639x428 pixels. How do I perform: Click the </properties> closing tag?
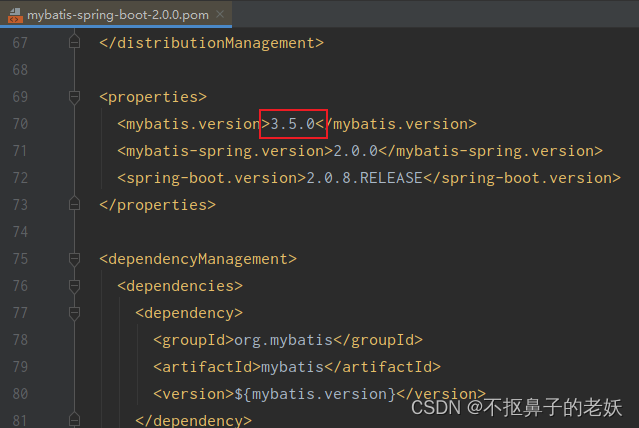(x=158, y=205)
